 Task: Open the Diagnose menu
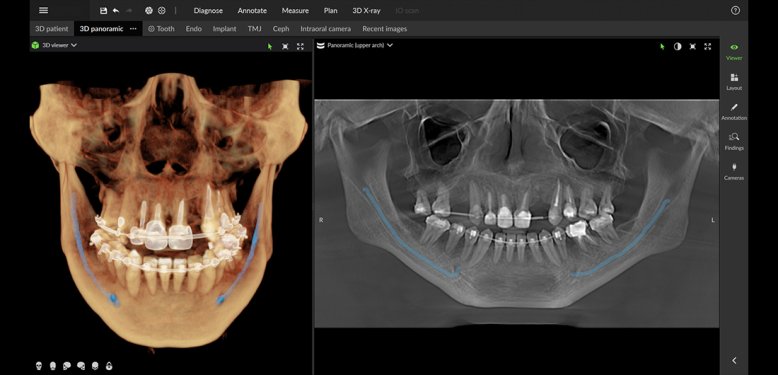point(208,10)
